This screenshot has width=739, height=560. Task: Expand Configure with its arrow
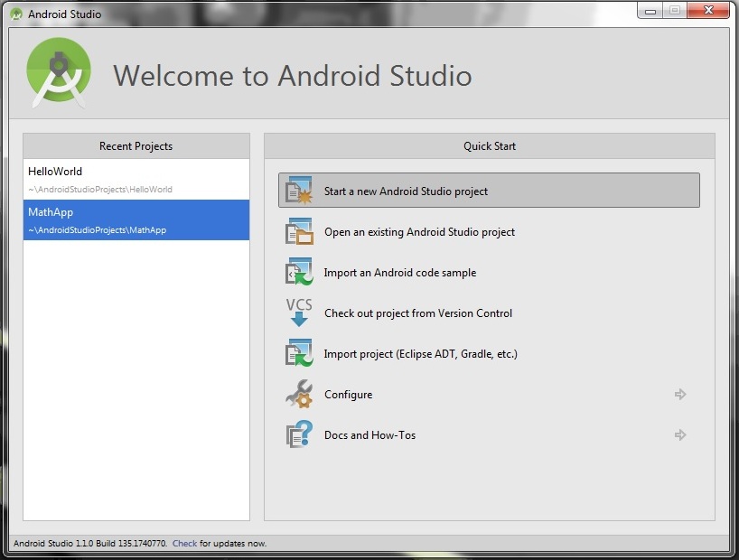pyautogui.click(x=679, y=394)
